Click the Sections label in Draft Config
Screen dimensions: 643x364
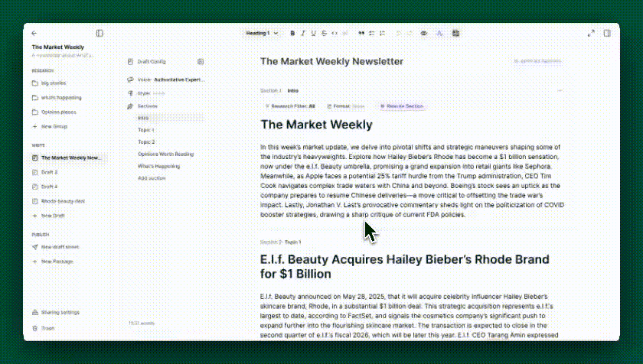pyautogui.click(x=147, y=106)
